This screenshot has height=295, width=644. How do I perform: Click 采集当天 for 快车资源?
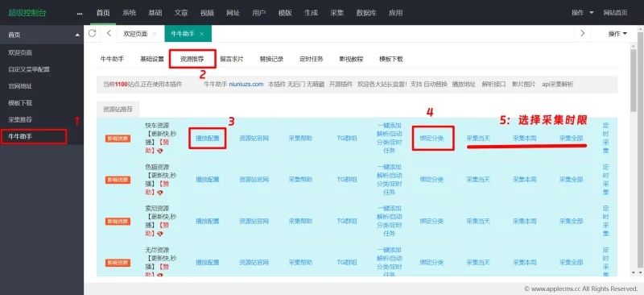point(478,139)
